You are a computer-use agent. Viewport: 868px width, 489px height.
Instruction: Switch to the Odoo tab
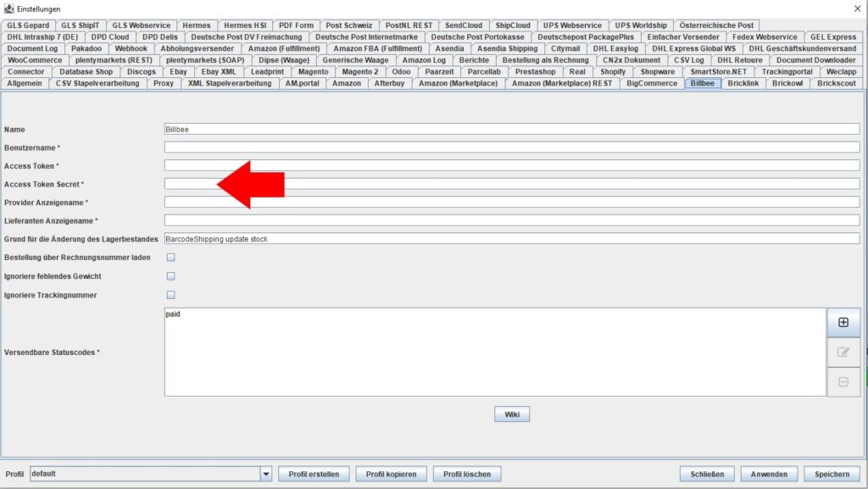pos(401,72)
